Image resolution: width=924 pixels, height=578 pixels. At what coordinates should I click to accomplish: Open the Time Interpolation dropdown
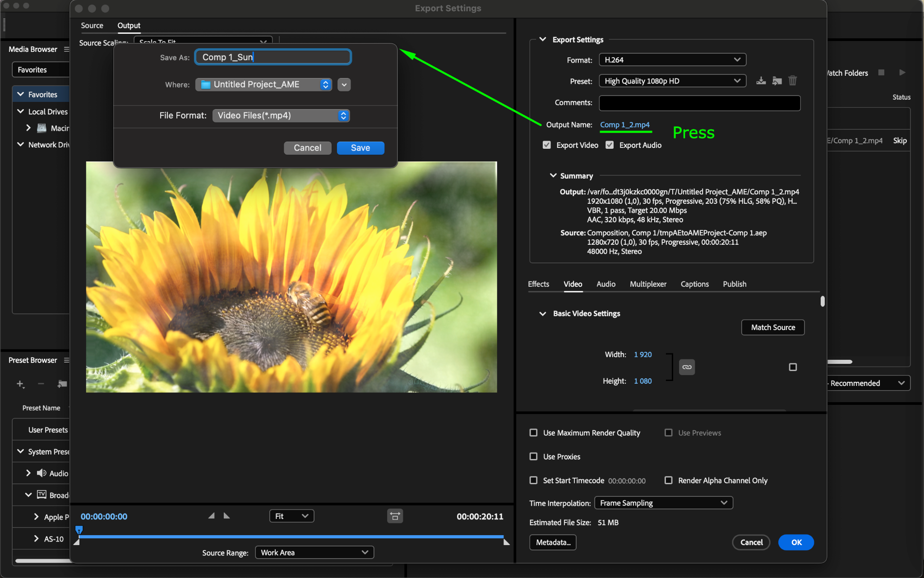(663, 503)
